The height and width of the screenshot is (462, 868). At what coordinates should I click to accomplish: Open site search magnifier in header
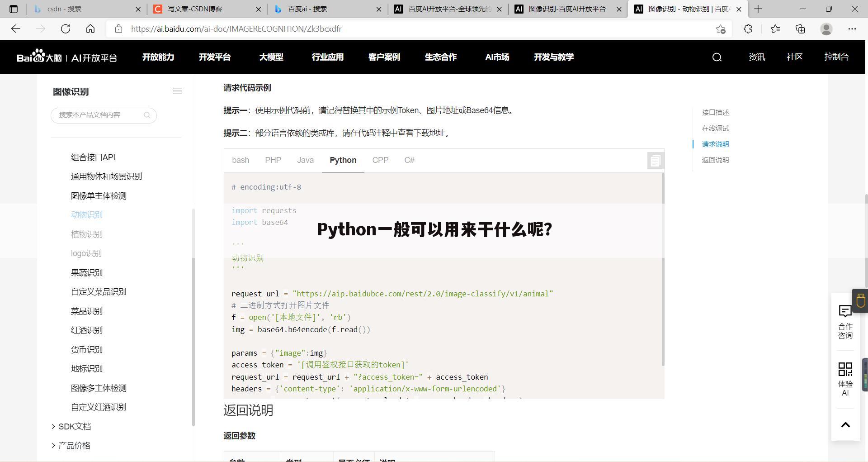pos(717,57)
